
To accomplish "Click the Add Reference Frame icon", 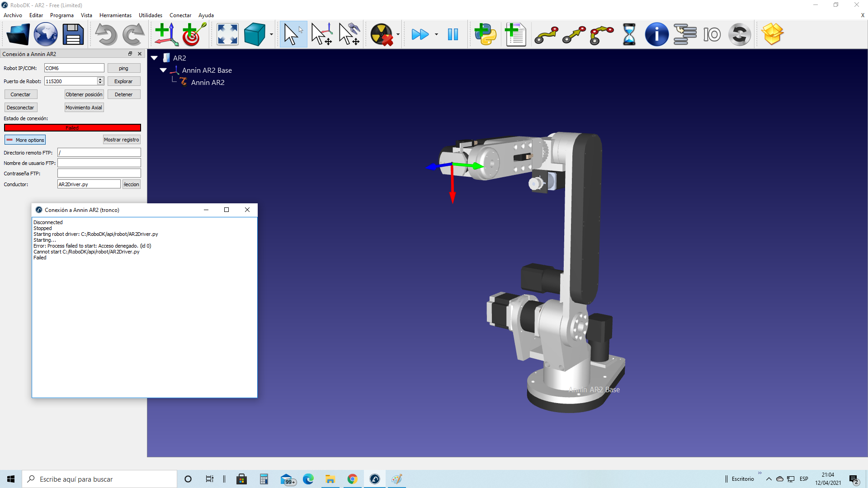I will pos(166,34).
